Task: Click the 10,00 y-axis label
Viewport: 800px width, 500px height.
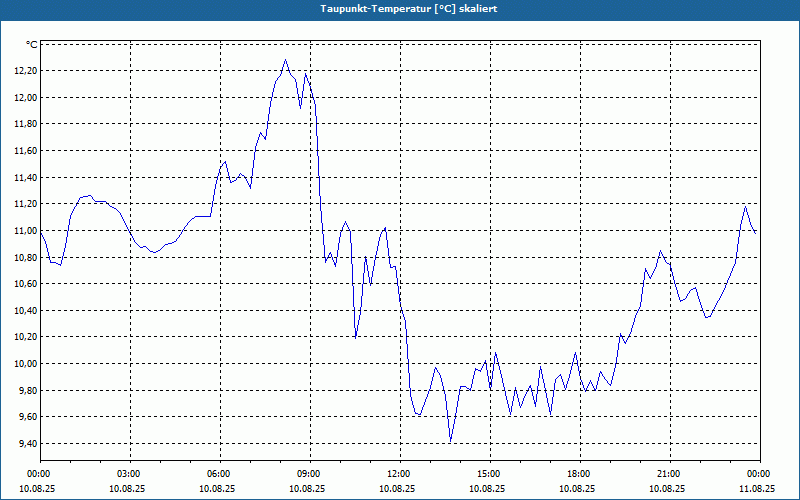Action: [x=26, y=364]
